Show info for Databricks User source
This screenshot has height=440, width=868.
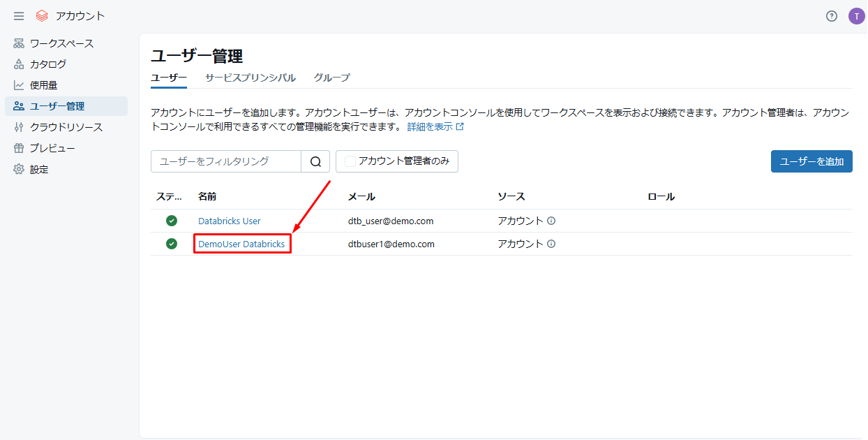tap(551, 221)
